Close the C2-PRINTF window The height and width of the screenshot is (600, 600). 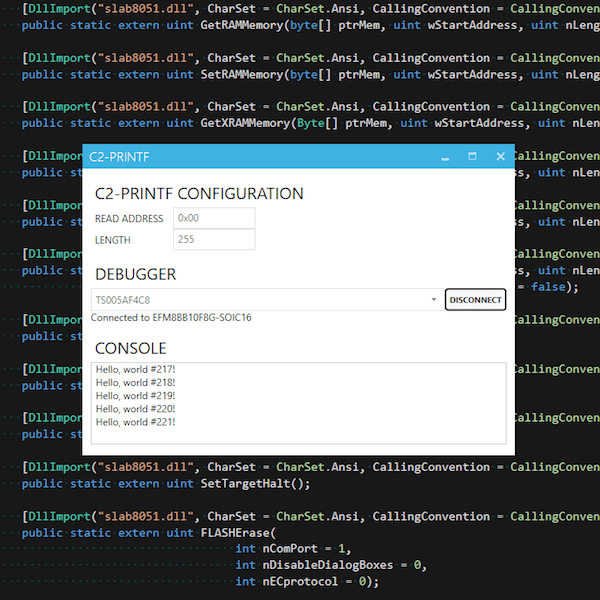[x=500, y=157]
